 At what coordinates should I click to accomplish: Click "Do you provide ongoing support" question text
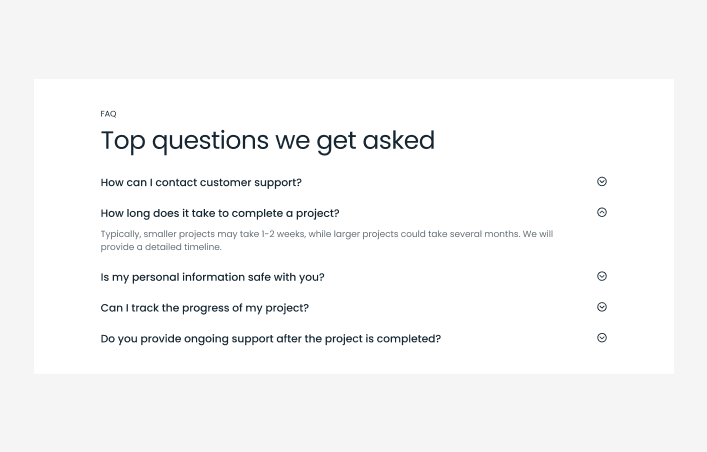click(270, 339)
